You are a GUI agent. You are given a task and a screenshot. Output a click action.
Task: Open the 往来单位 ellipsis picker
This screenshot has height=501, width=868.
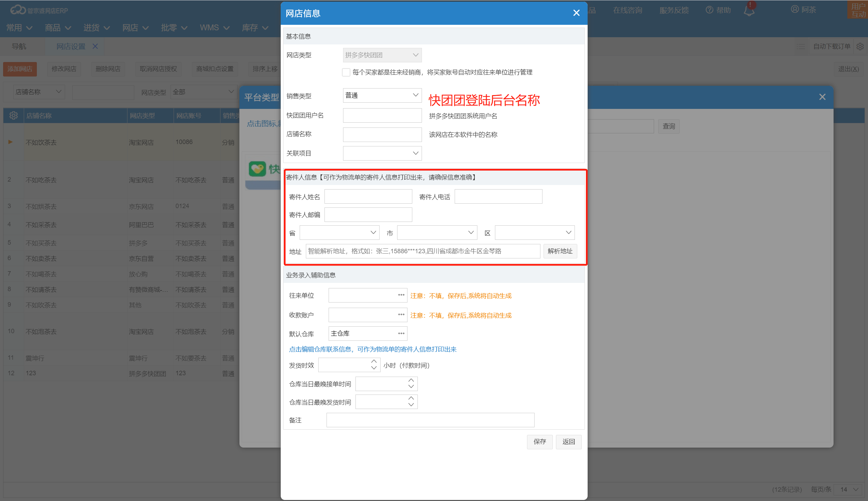click(401, 295)
